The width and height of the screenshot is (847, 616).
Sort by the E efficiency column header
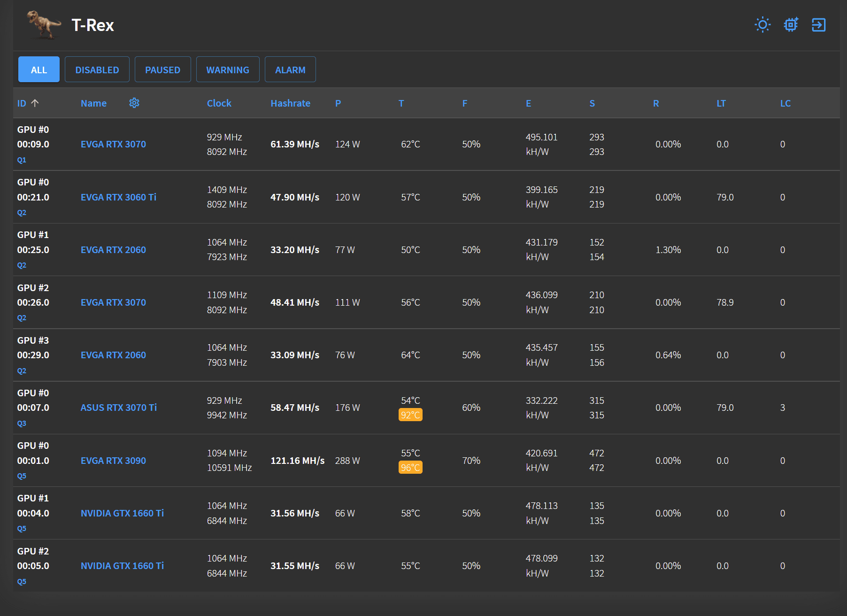[528, 103]
